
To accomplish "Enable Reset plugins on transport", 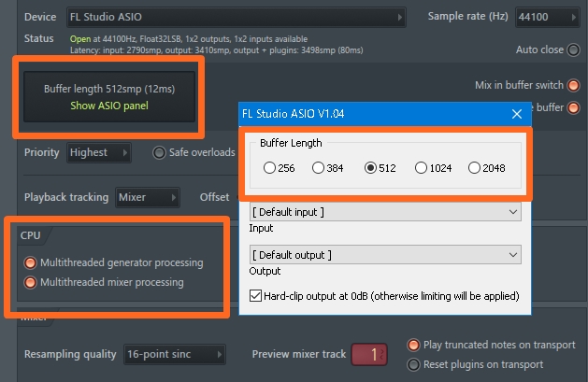I will tap(413, 364).
